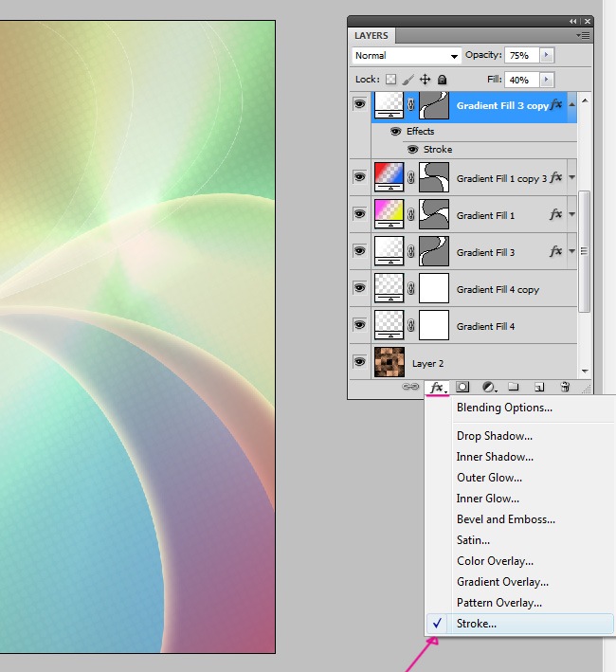The width and height of the screenshot is (616, 672).
Task: Open the Opacity slider arrow
Action: click(x=546, y=56)
